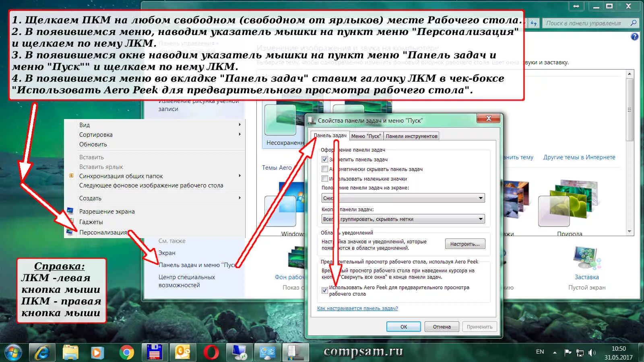Click Screen resolution icon in context menu
This screenshot has height=362, width=644.
(x=70, y=211)
